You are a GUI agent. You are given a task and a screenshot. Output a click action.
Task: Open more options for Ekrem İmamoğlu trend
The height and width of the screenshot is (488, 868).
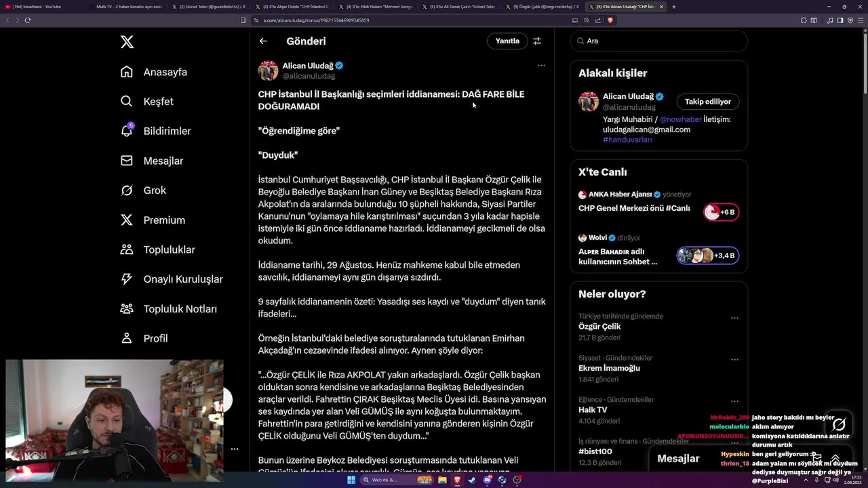click(x=734, y=359)
